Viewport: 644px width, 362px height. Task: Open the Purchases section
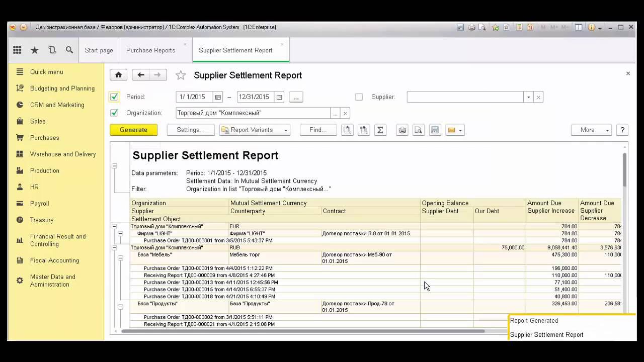[x=45, y=138]
